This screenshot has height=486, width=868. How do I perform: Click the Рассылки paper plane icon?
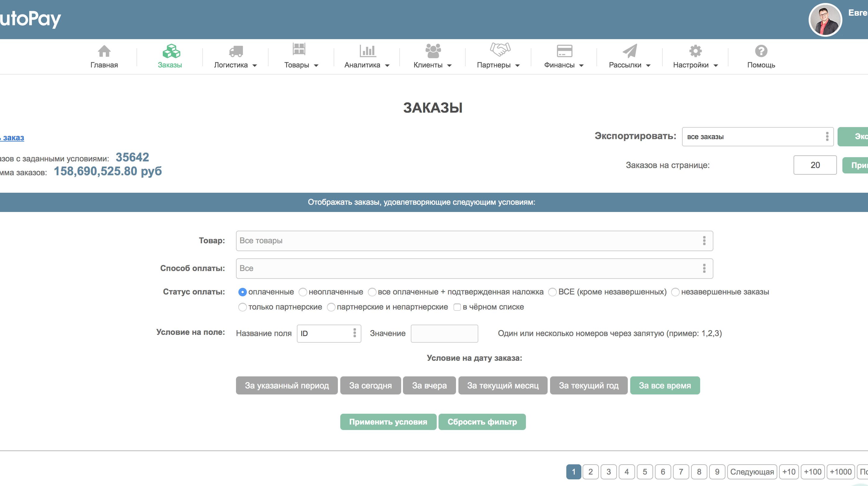630,51
